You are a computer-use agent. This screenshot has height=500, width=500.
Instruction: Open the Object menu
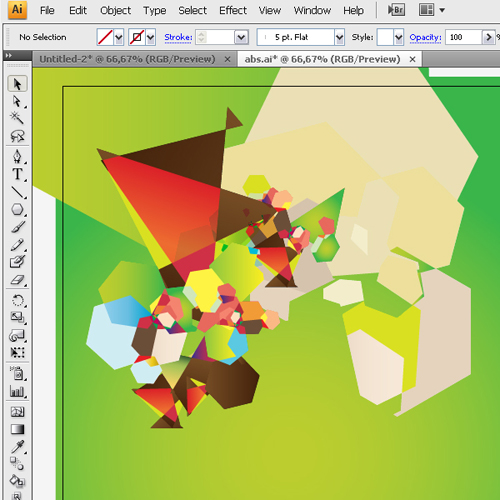point(116,10)
